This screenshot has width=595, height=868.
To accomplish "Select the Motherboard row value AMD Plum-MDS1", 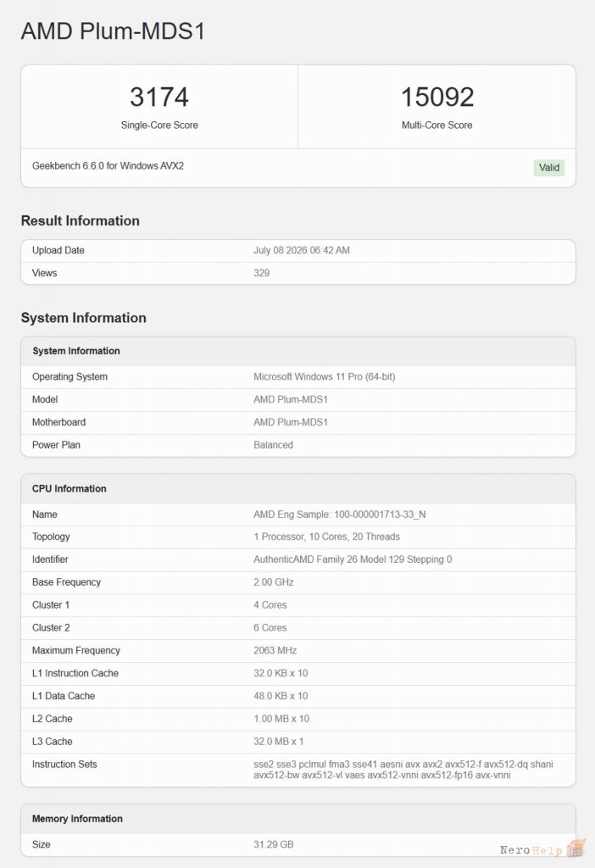I will (x=291, y=422).
